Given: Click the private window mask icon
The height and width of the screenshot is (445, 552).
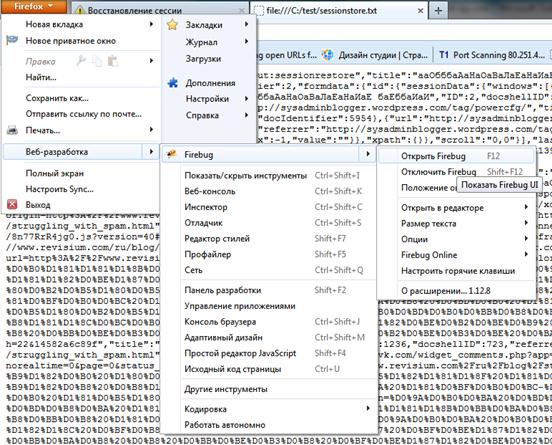Looking at the screenshot, I should pyautogui.click(x=12, y=40).
